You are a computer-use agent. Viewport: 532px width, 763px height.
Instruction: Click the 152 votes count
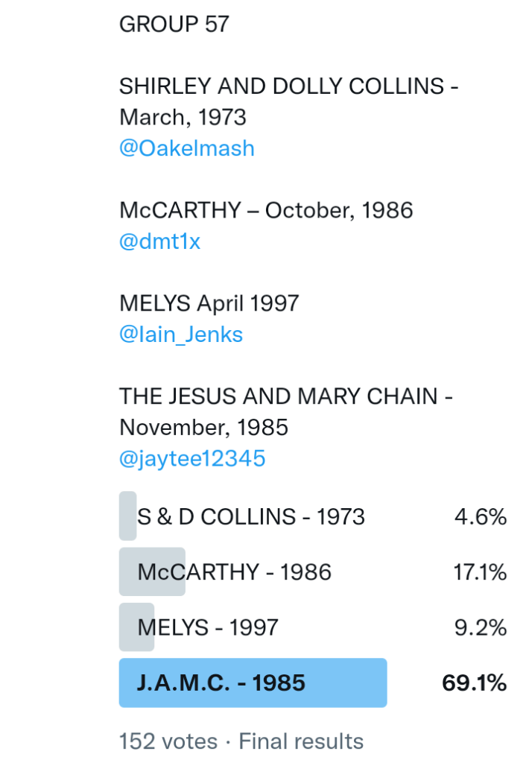[x=168, y=741]
